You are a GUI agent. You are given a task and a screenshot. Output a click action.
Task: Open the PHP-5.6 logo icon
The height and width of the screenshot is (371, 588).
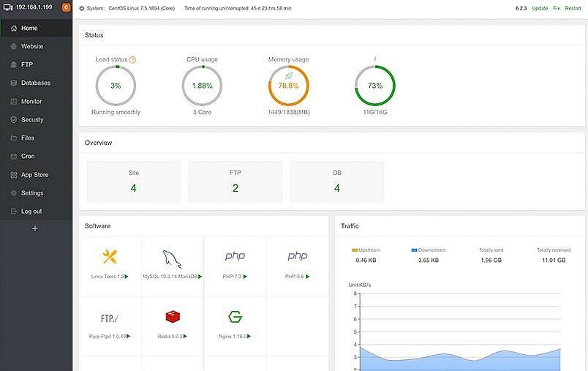298,256
